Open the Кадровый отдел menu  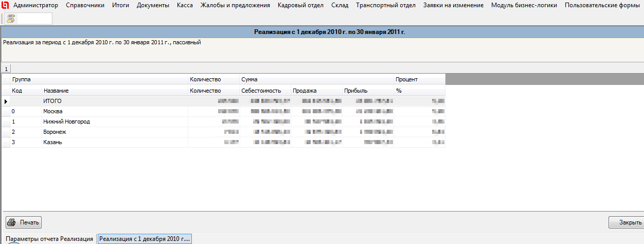click(x=300, y=5)
